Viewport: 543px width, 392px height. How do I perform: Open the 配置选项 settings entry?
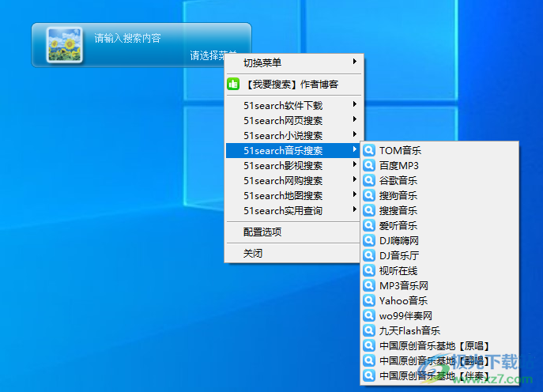293,232
